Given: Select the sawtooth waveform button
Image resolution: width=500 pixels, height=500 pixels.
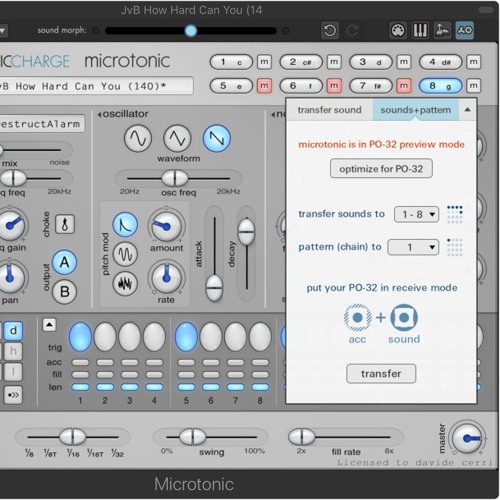Looking at the screenshot, I should pyautogui.click(x=217, y=138).
